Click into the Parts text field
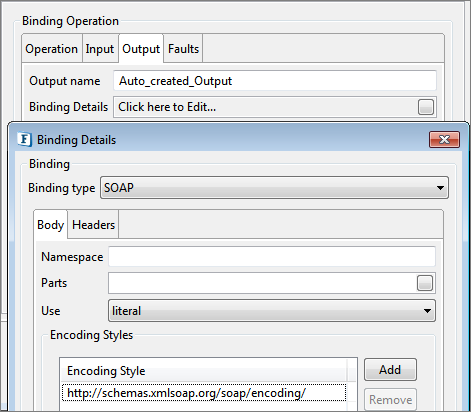 tap(262, 283)
